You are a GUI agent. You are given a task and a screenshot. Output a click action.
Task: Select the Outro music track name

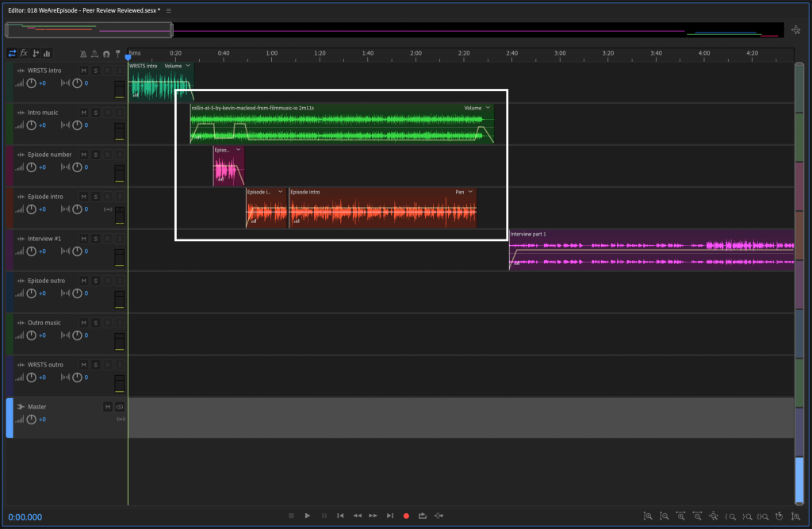coord(44,322)
